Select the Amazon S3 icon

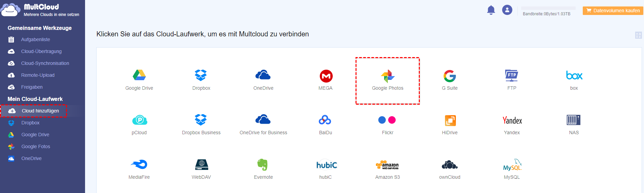(387, 165)
